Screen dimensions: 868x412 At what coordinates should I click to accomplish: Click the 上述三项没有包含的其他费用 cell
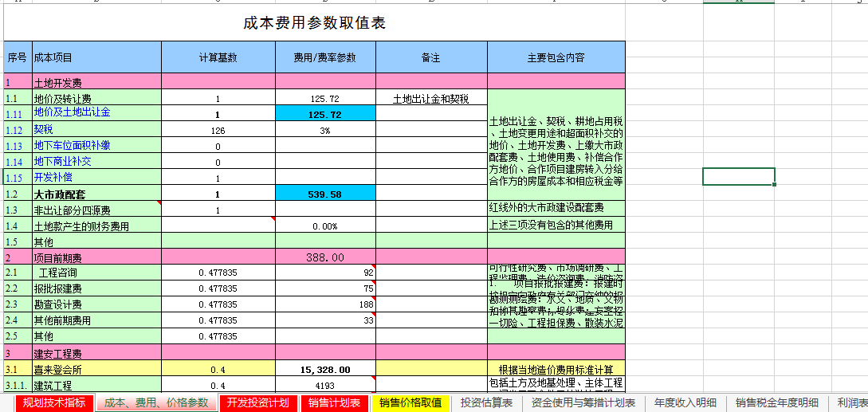(556, 225)
